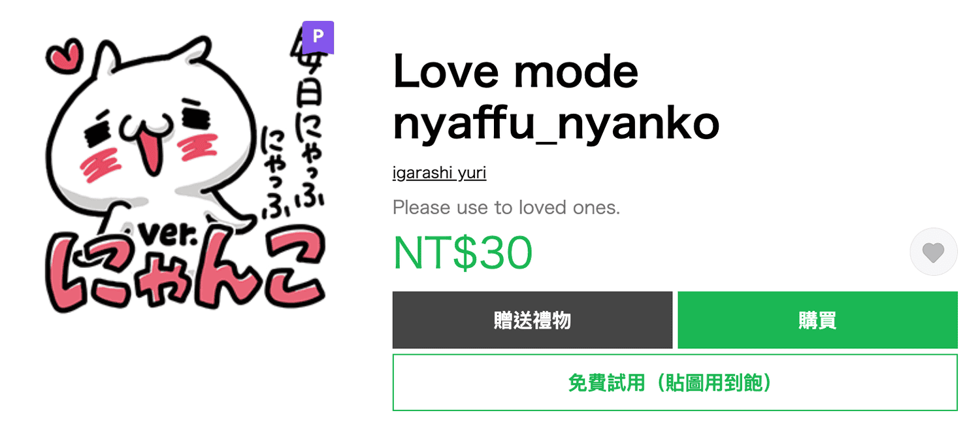Buy the sticker set with 購買
Screen dimensions: 980x428
[817, 320]
